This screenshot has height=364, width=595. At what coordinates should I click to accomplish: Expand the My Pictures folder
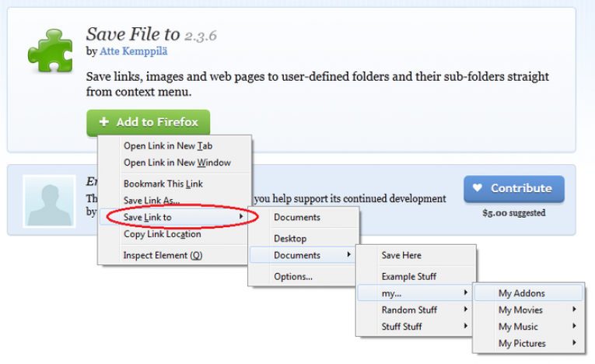point(529,343)
